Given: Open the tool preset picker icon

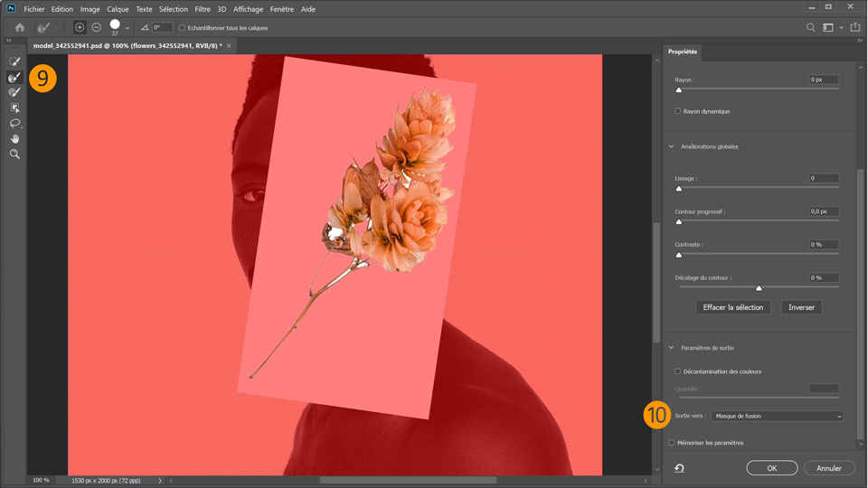Looking at the screenshot, I should (x=43, y=27).
